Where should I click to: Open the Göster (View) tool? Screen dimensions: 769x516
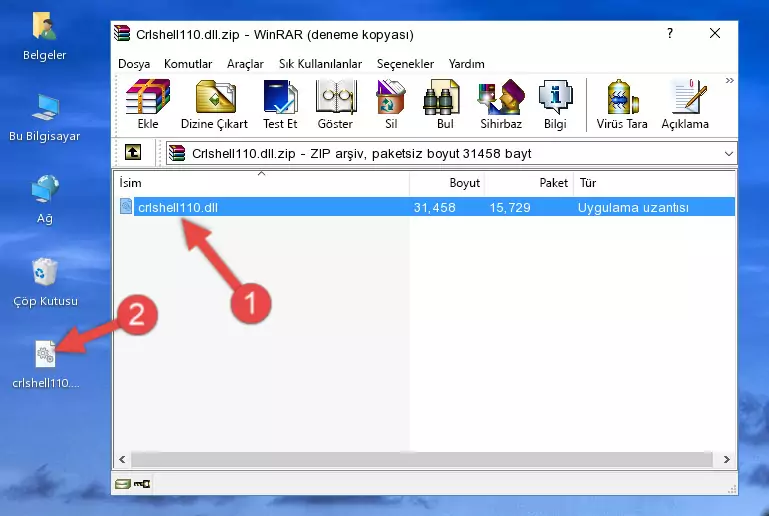[x=335, y=104]
